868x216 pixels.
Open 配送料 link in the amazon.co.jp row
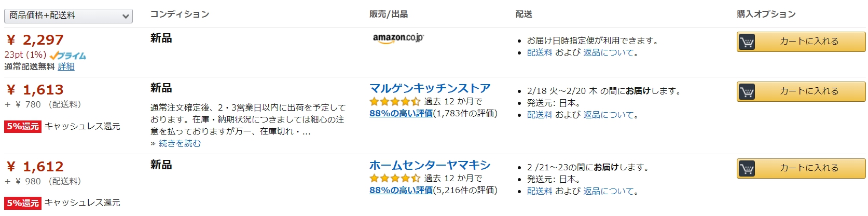coord(540,52)
